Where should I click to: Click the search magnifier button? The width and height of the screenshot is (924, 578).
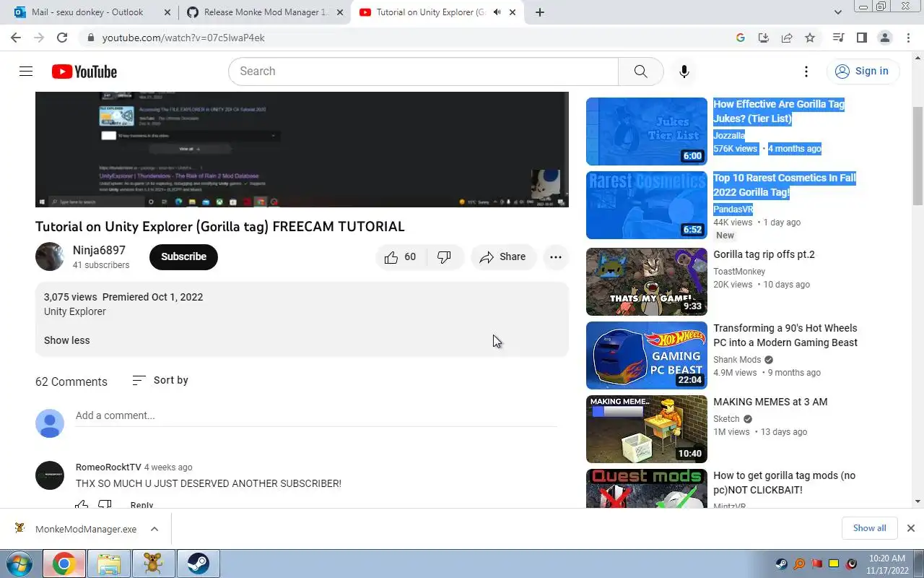pyautogui.click(x=640, y=71)
